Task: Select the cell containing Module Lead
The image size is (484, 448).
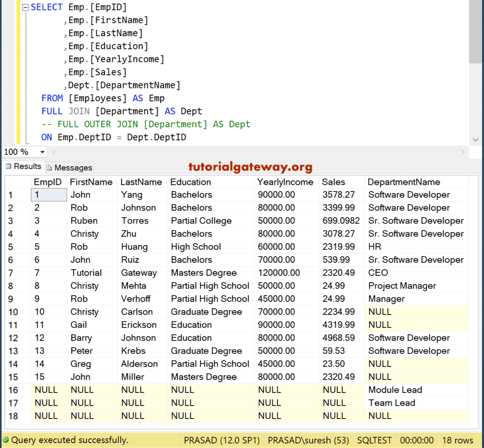Action: 395,390
